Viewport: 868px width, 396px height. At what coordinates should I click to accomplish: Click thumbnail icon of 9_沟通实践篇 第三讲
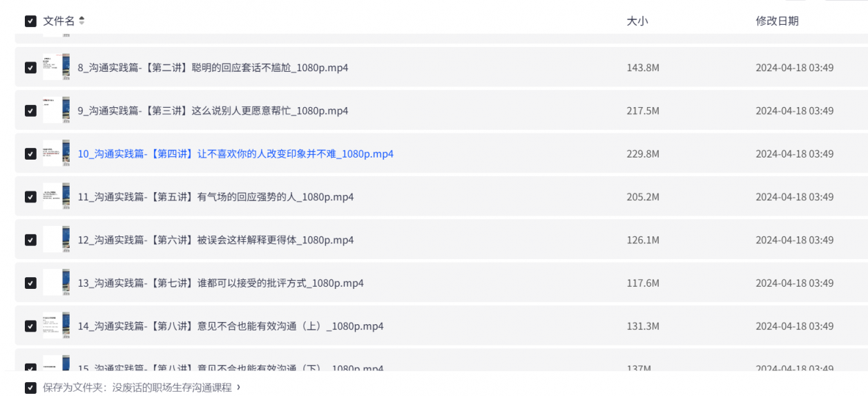tap(56, 111)
